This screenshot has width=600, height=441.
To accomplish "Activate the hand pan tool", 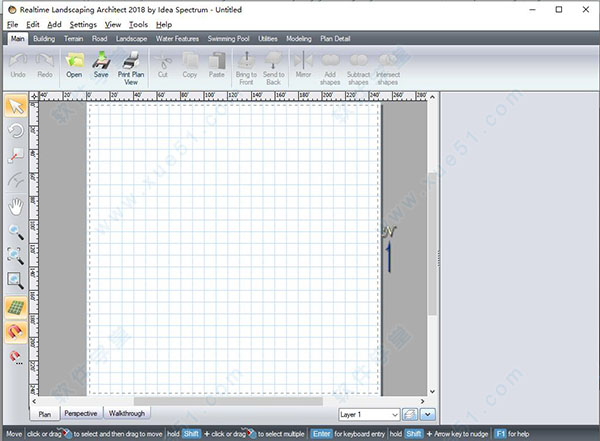I will pyautogui.click(x=16, y=206).
